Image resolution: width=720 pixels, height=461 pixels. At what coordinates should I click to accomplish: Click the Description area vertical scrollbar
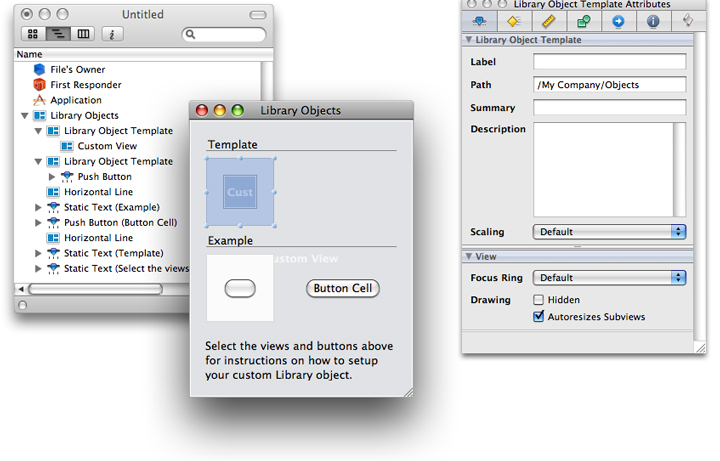pos(680,169)
